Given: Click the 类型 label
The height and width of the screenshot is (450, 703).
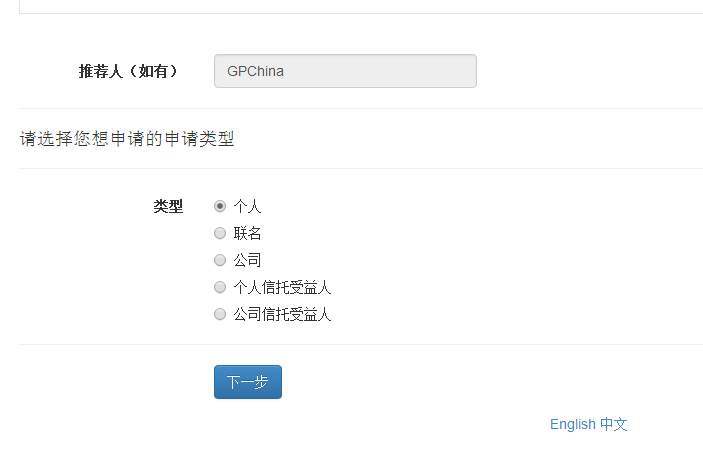Looking at the screenshot, I should [168, 206].
